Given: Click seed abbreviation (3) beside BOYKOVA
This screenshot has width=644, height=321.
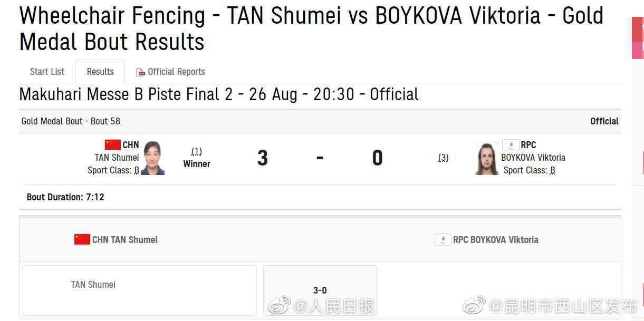Looking at the screenshot, I should tap(443, 158).
